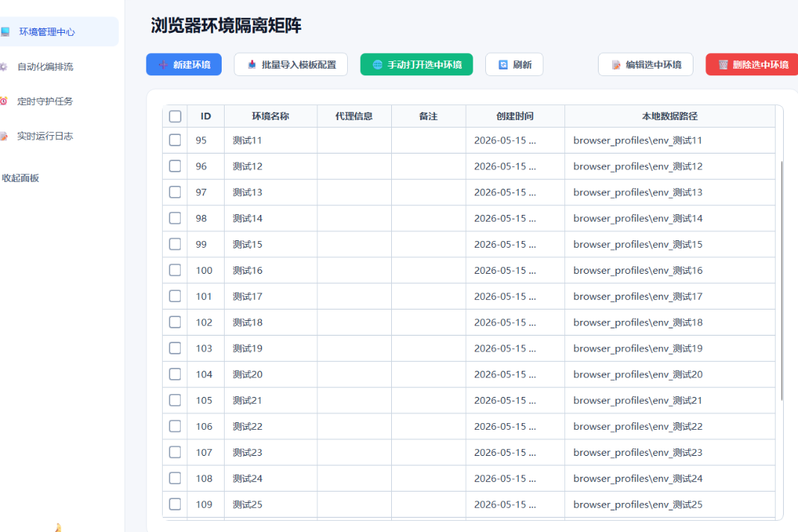Click 编辑选中环境 button
The height and width of the screenshot is (532, 798).
coord(645,65)
